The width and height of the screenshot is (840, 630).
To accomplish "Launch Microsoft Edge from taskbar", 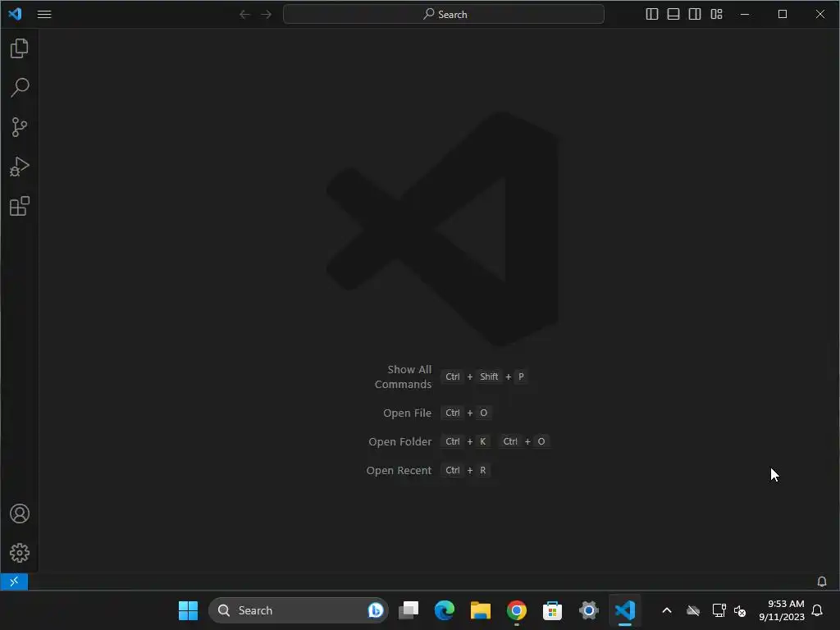I will (445, 610).
